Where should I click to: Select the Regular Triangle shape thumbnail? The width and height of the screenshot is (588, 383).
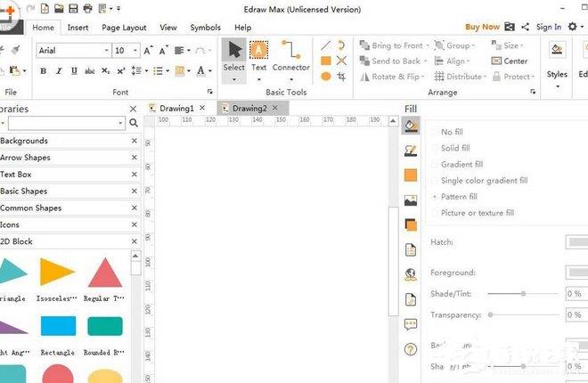click(105, 272)
